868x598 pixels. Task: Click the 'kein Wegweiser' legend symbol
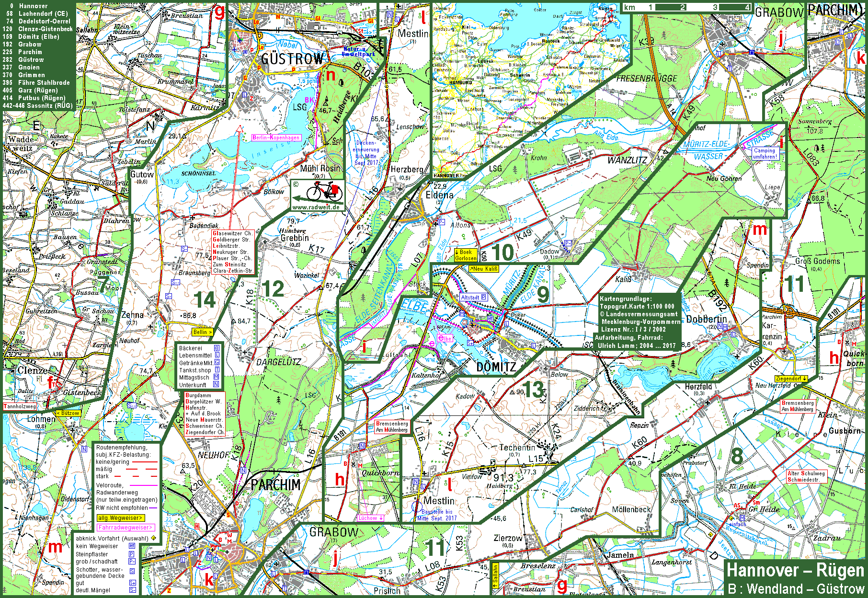pyautogui.click(x=132, y=546)
